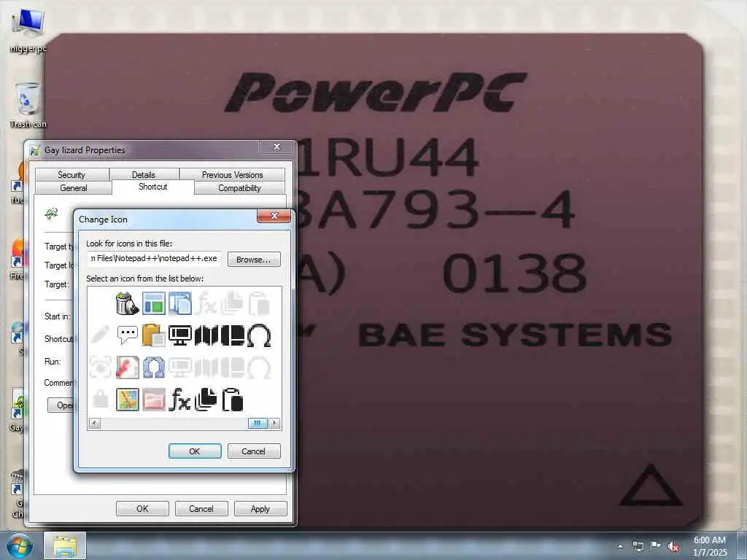Screen dimensions: 747x560
Task: Select the faded eye focus icon
Action: tap(101, 367)
